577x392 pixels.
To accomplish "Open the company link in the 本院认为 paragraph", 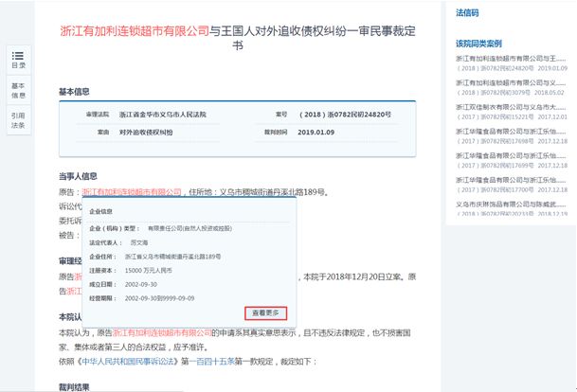I will coord(162,332).
